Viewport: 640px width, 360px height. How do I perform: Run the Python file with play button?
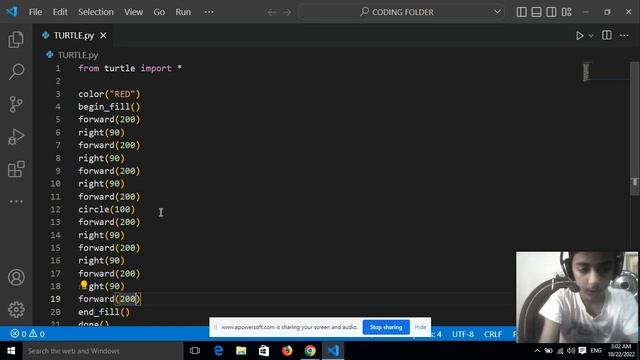coord(579,36)
